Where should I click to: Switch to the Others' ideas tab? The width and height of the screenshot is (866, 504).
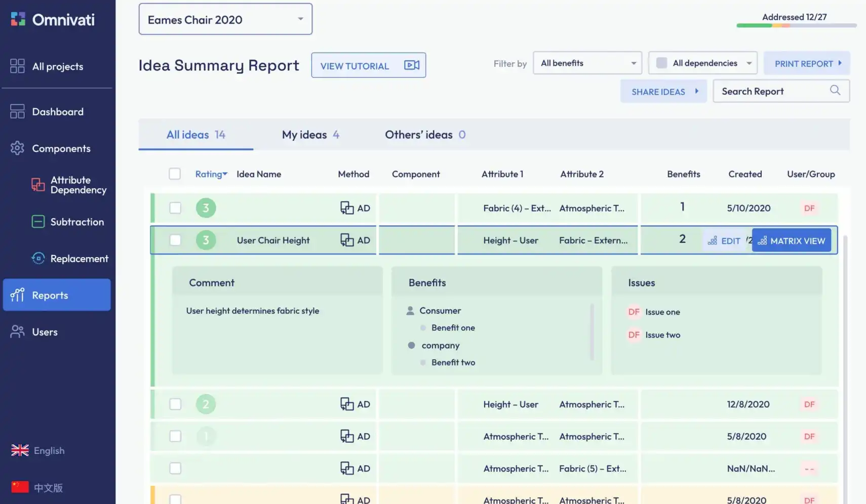pos(425,135)
